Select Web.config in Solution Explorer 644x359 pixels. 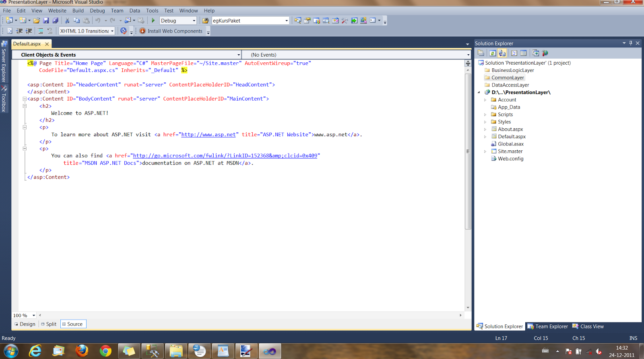point(510,158)
